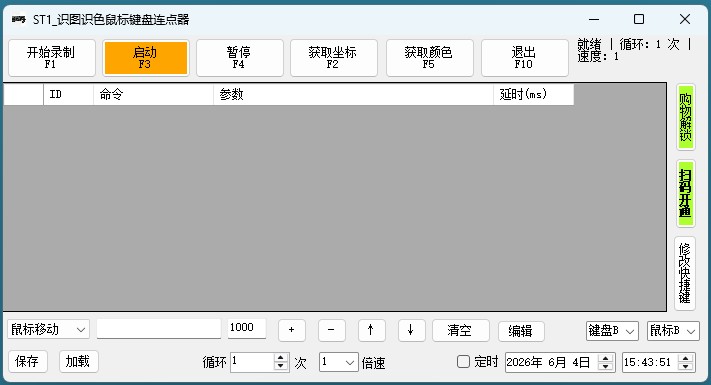This screenshot has height=385, width=711.
Task: Click the delay field showing 1000
Action: pyautogui.click(x=247, y=328)
